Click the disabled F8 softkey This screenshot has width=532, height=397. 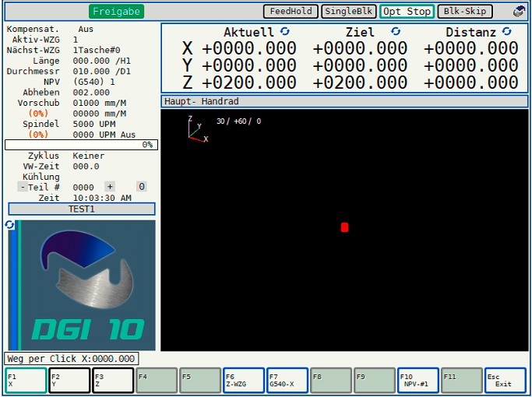331,381
